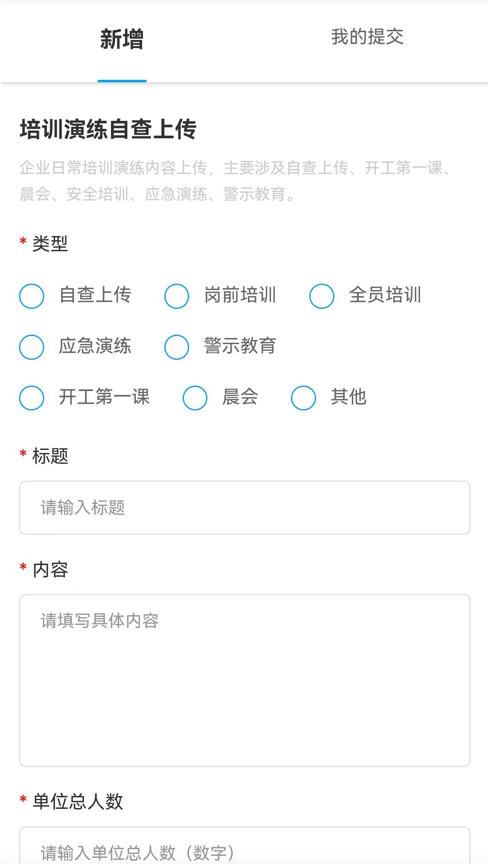Screen dimensions: 488x868
Task: Switch to the 我的提交 tab
Action: pos(366,38)
